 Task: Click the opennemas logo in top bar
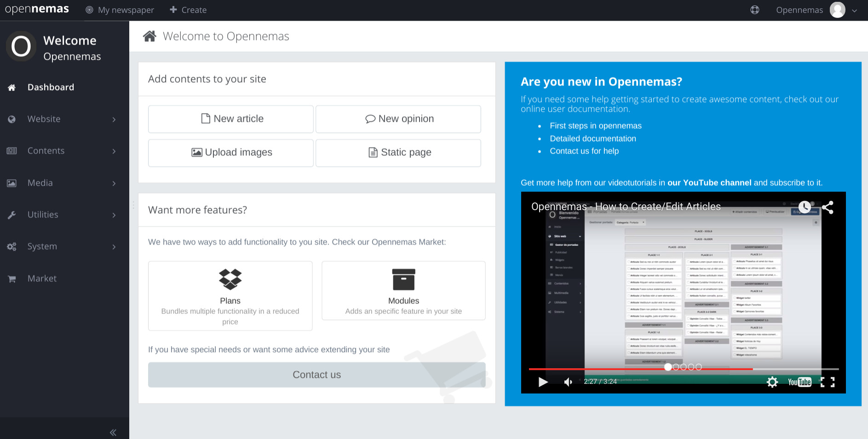[37, 9]
